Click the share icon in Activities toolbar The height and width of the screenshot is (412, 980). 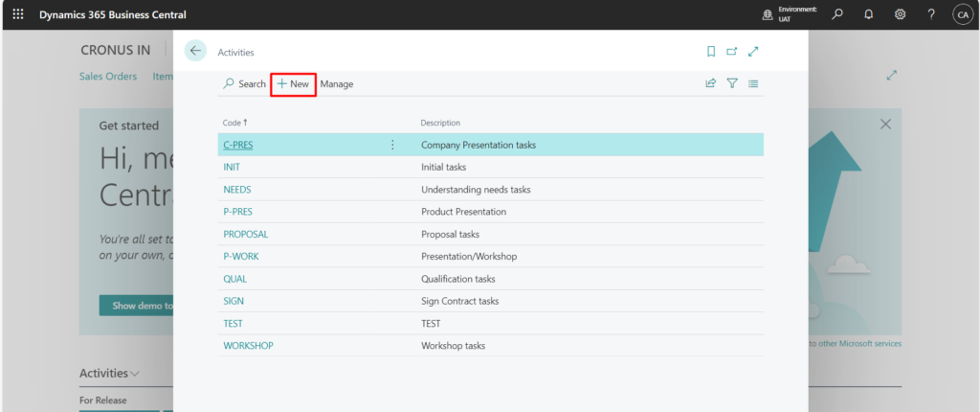[711, 83]
